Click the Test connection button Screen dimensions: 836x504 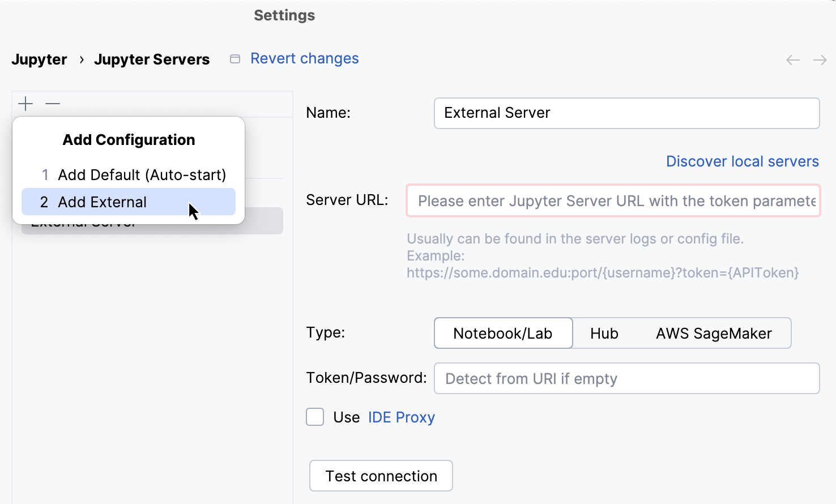[x=381, y=476]
